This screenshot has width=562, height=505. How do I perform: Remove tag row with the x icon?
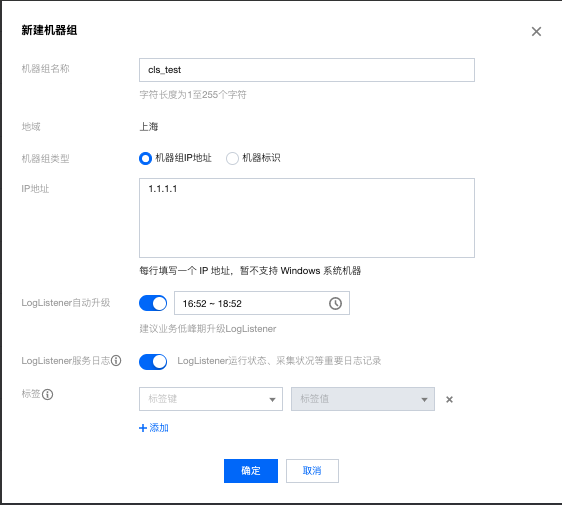coord(449,399)
